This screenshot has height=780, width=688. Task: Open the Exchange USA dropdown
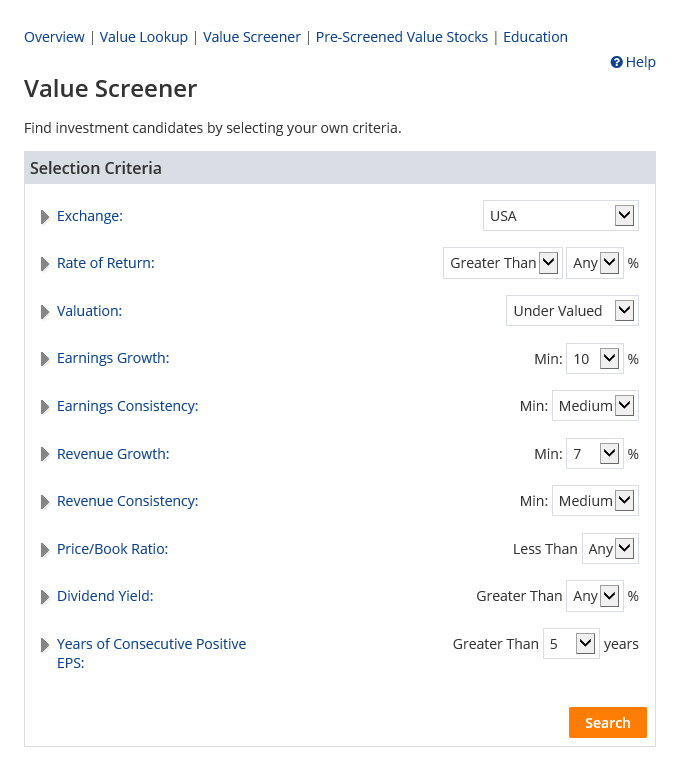[561, 215]
